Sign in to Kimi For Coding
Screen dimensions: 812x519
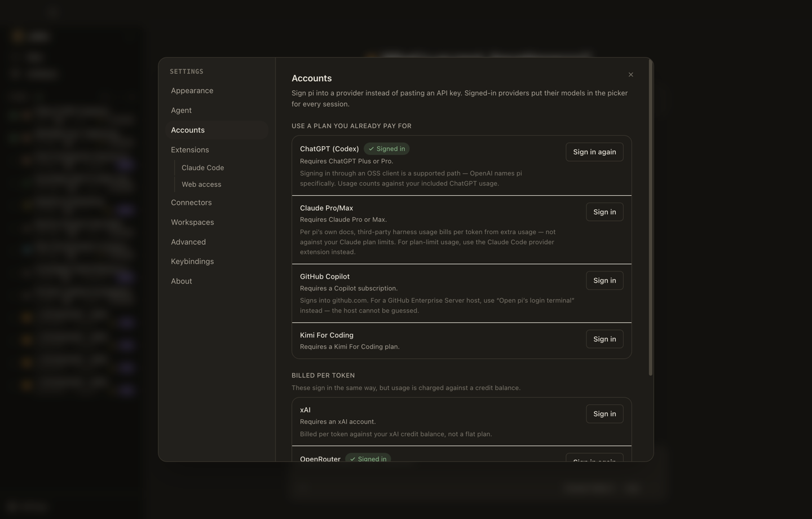[x=604, y=339]
